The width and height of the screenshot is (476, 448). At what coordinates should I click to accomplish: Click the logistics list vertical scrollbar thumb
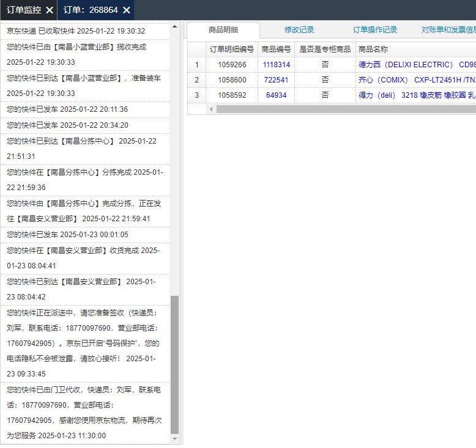tap(174, 365)
